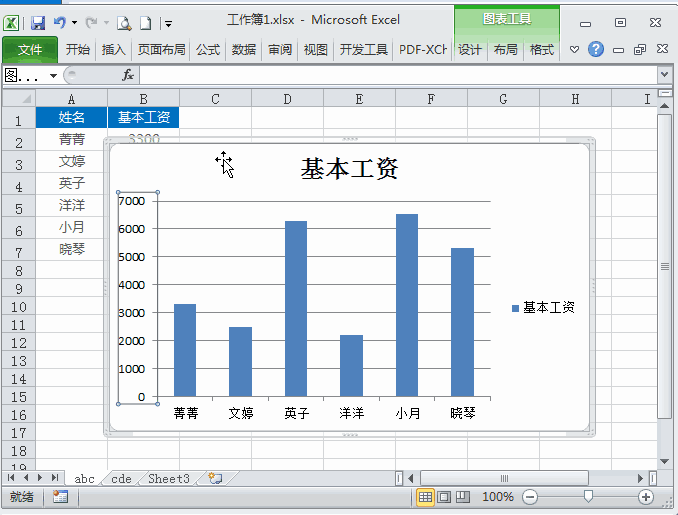Select column C header
This screenshot has height=515, width=678.
click(215, 99)
